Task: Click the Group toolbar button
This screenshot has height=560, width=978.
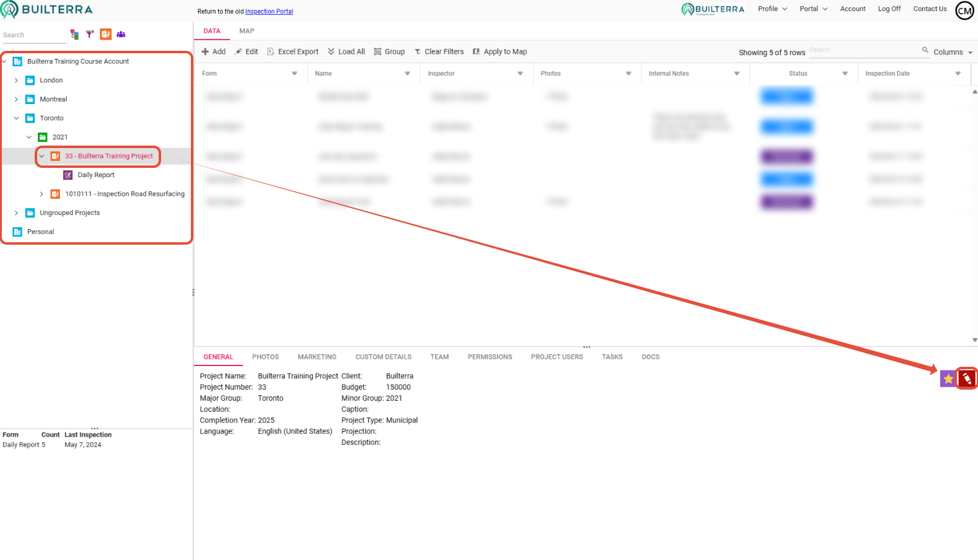Action: point(389,52)
